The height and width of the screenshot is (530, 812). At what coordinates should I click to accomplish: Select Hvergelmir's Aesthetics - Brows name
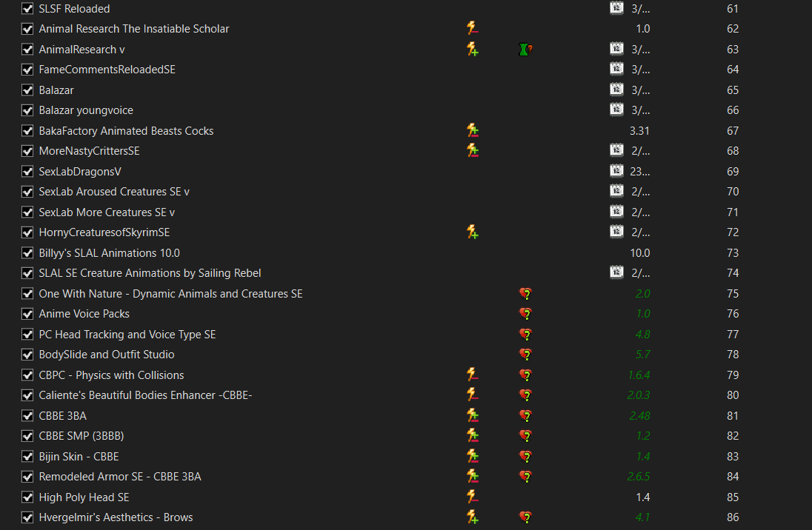point(116,517)
